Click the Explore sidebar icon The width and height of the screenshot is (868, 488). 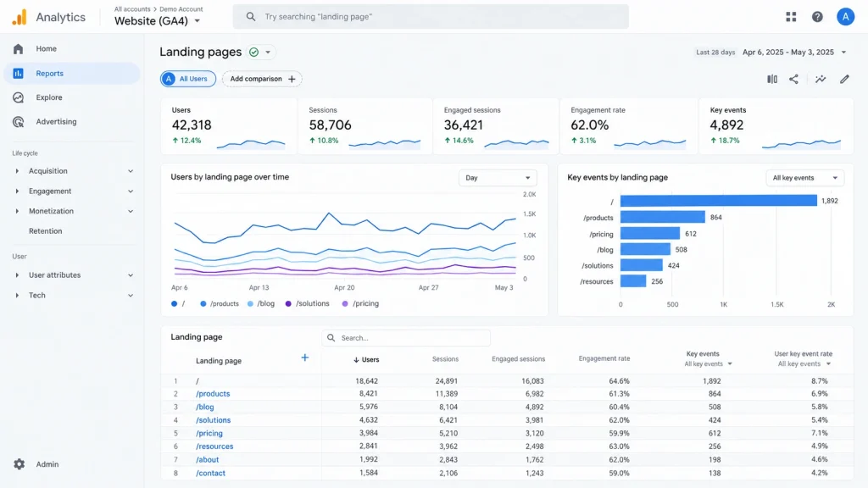tap(19, 97)
